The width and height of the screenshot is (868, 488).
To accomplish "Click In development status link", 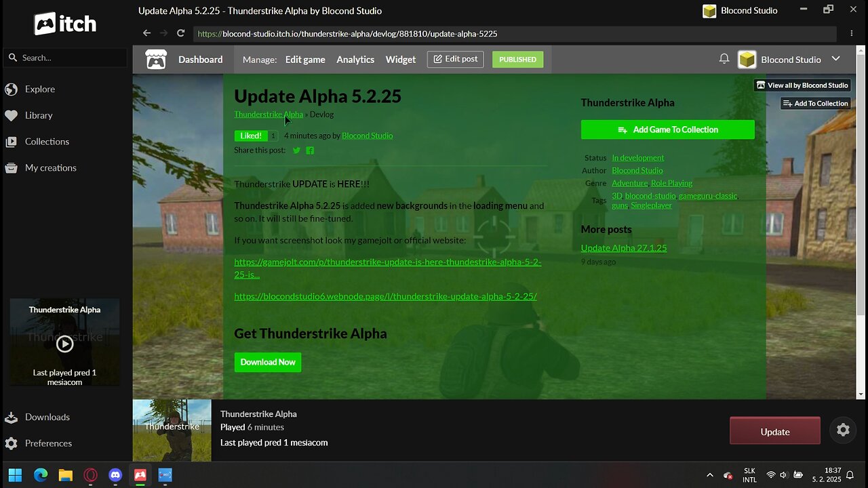I will click(638, 158).
